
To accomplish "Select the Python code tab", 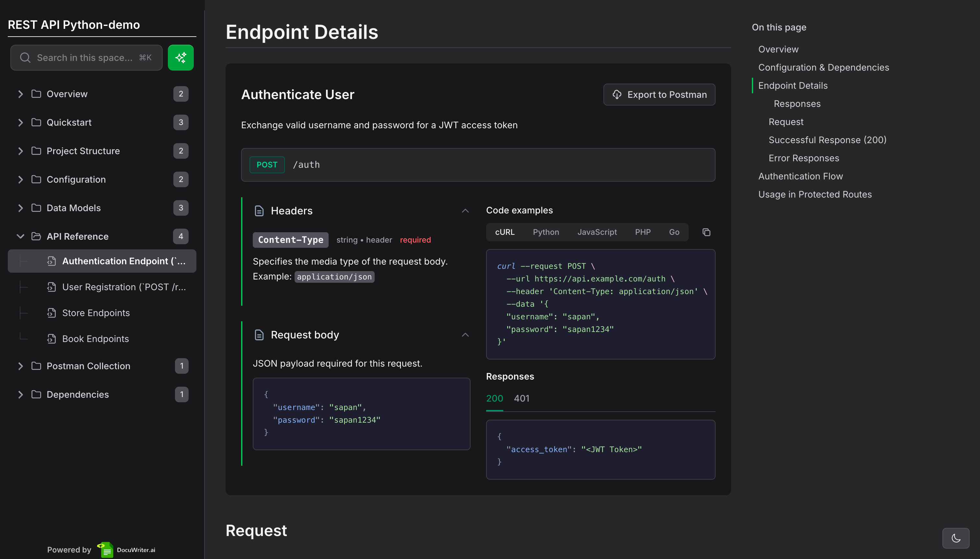I will [x=546, y=232].
